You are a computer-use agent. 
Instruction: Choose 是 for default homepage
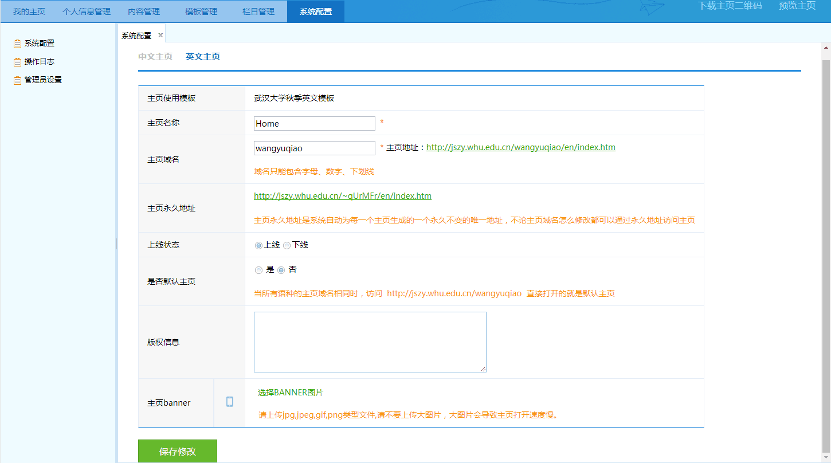click(258, 270)
